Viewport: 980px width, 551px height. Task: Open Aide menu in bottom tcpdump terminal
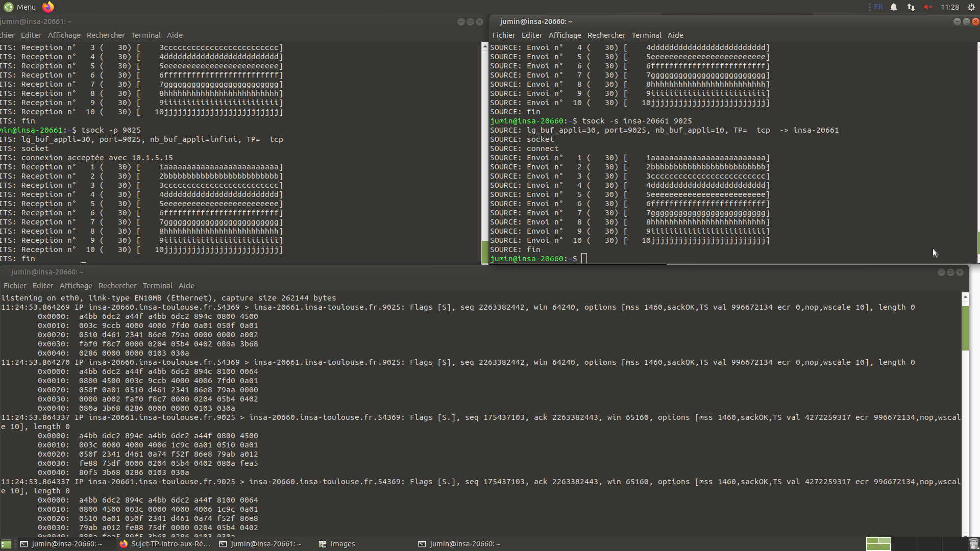(186, 286)
